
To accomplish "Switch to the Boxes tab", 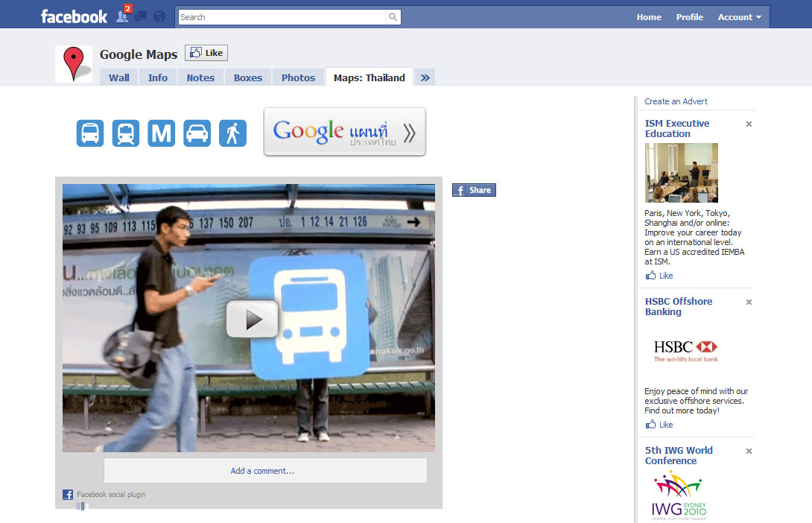I will click(248, 77).
